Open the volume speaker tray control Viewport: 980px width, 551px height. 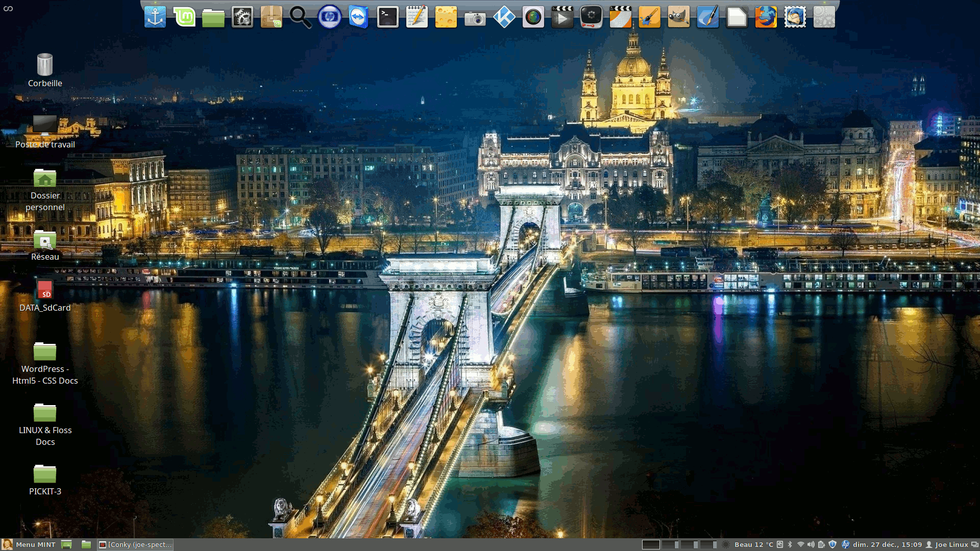811,544
